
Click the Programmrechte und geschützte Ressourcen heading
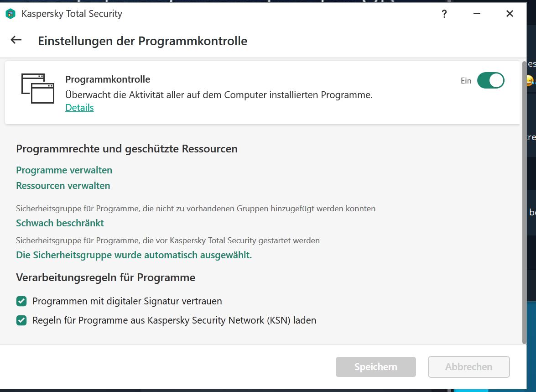(127, 149)
